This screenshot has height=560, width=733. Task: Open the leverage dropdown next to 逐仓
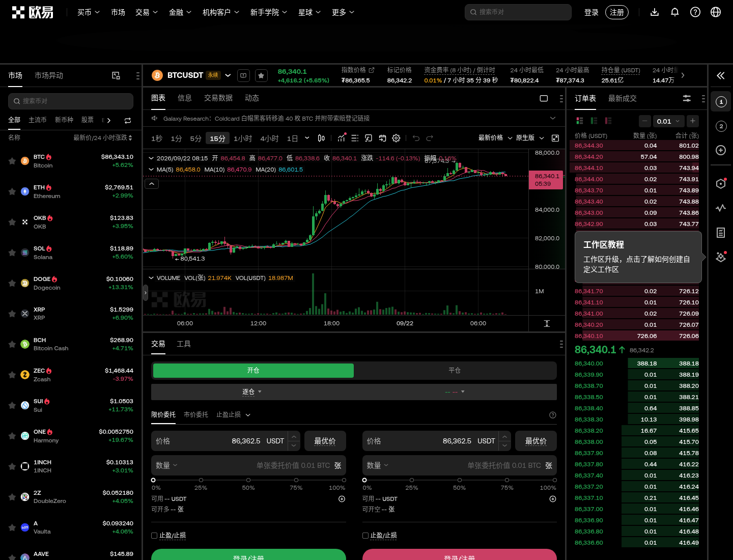(455, 392)
